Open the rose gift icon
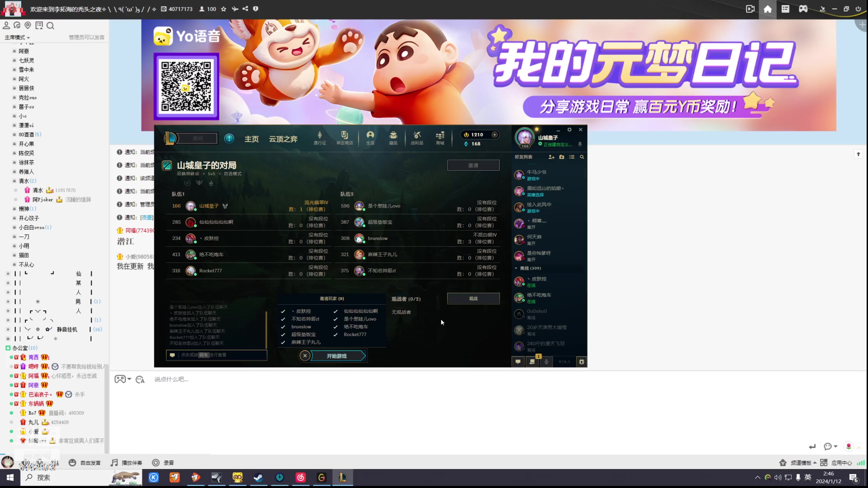 tap(849, 446)
